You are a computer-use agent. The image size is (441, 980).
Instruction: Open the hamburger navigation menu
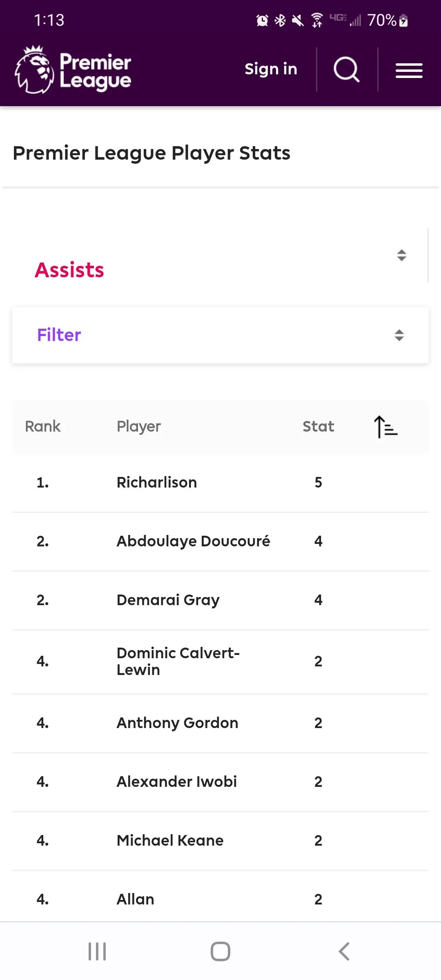click(x=409, y=70)
